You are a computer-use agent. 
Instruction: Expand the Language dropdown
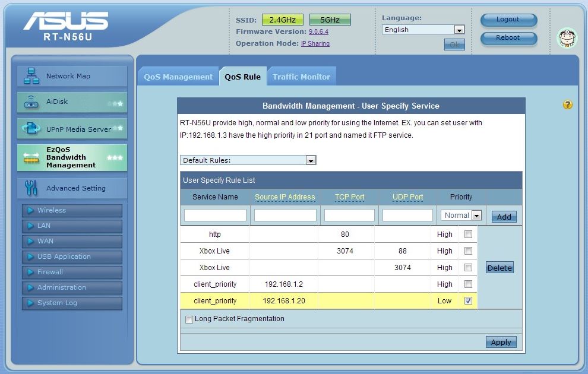pos(459,30)
